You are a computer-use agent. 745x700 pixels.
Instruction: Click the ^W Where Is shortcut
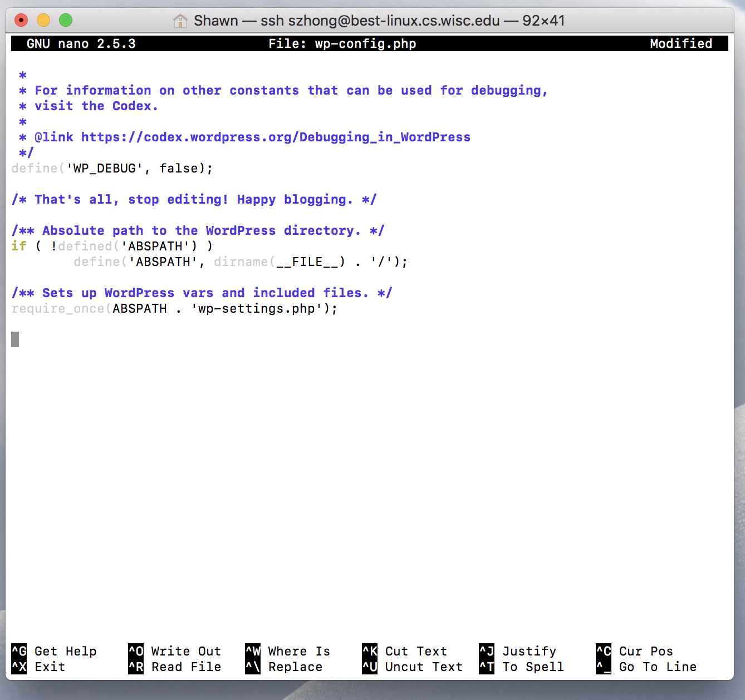pos(288,651)
